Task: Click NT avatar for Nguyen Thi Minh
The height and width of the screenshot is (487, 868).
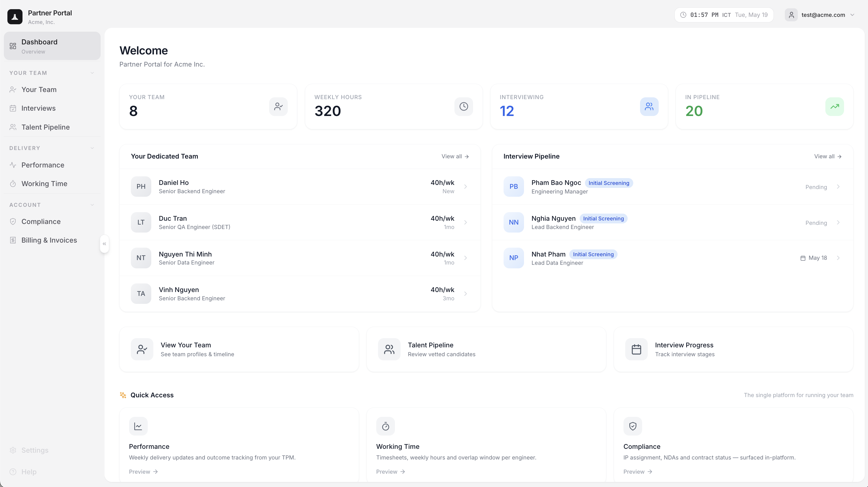Action: (141, 258)
